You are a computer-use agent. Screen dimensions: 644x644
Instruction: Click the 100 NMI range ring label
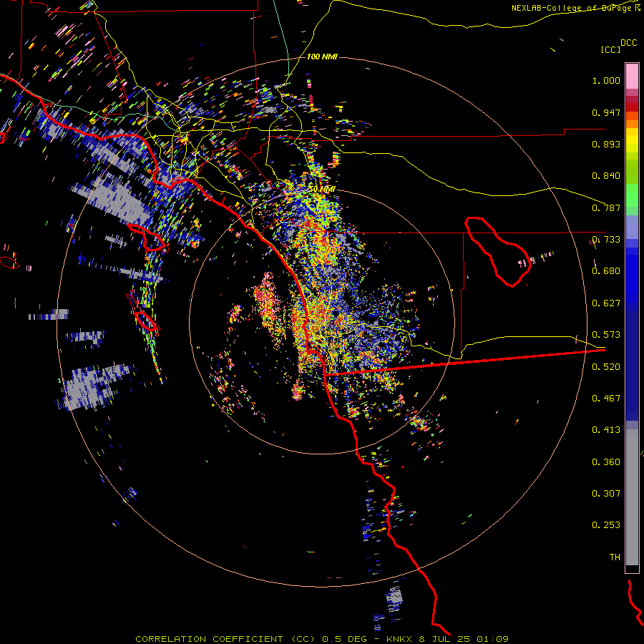point(322,57)
